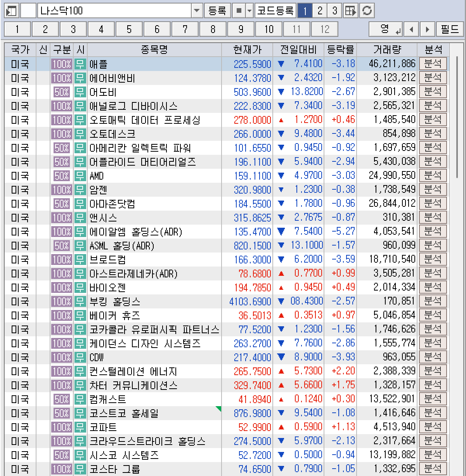Click the green 무 icon in the 어도비 row
This screenshot has width=466, height=476.
80,92
